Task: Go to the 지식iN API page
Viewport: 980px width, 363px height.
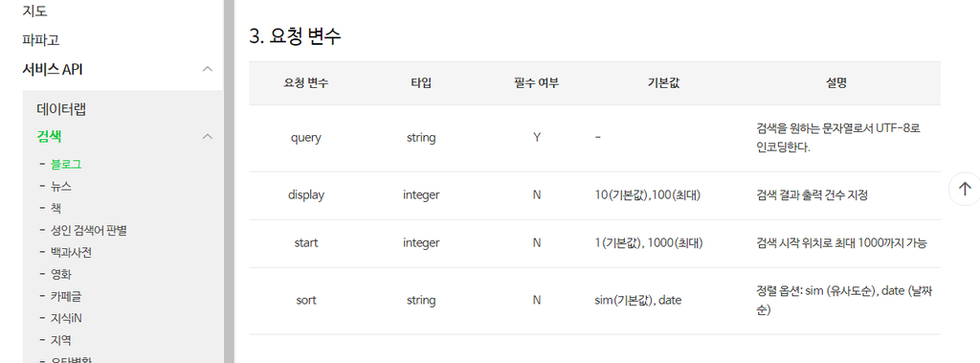Action: click(x=66, y=318)
